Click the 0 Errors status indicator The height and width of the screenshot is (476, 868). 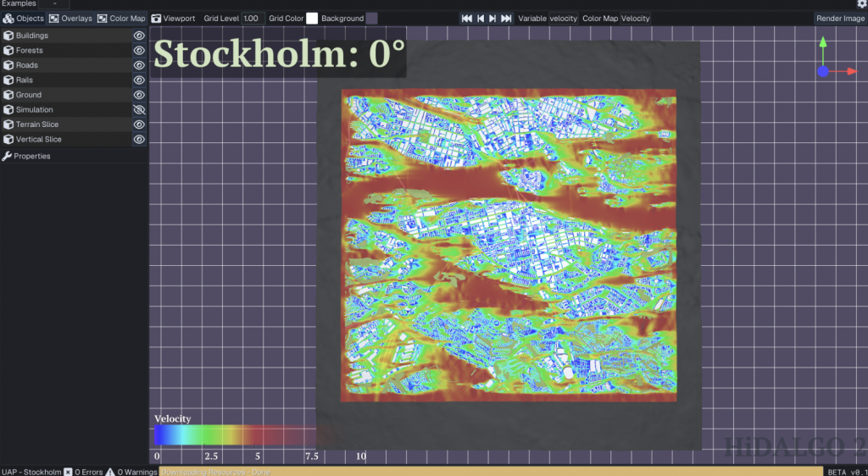pos(83,472)
